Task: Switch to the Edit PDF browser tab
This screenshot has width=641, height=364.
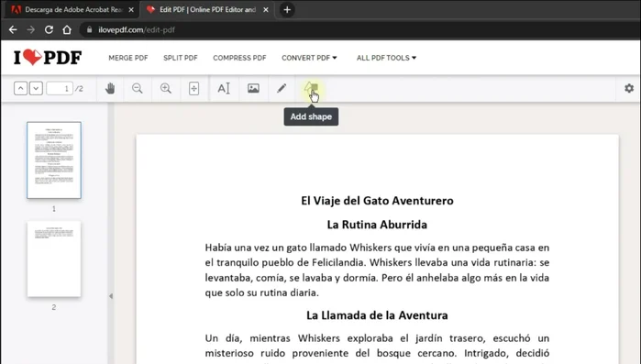Action: (206, 9)
